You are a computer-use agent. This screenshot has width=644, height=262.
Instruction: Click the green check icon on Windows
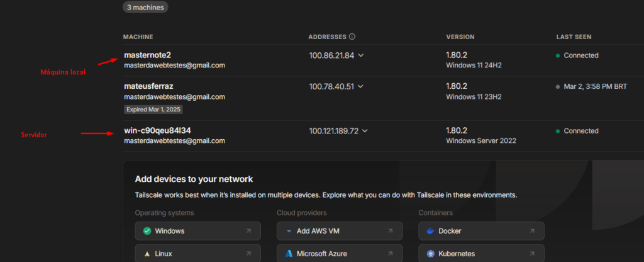point(147,231)
